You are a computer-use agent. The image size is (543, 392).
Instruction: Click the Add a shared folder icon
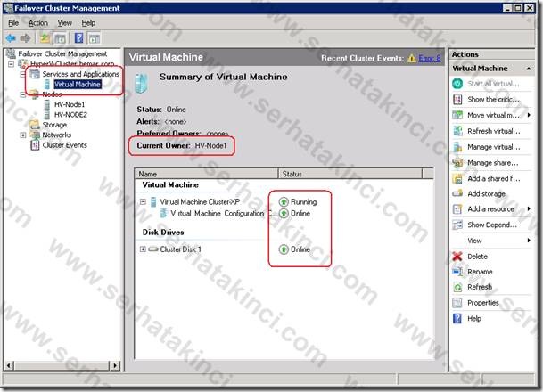[x=457, y=178]
